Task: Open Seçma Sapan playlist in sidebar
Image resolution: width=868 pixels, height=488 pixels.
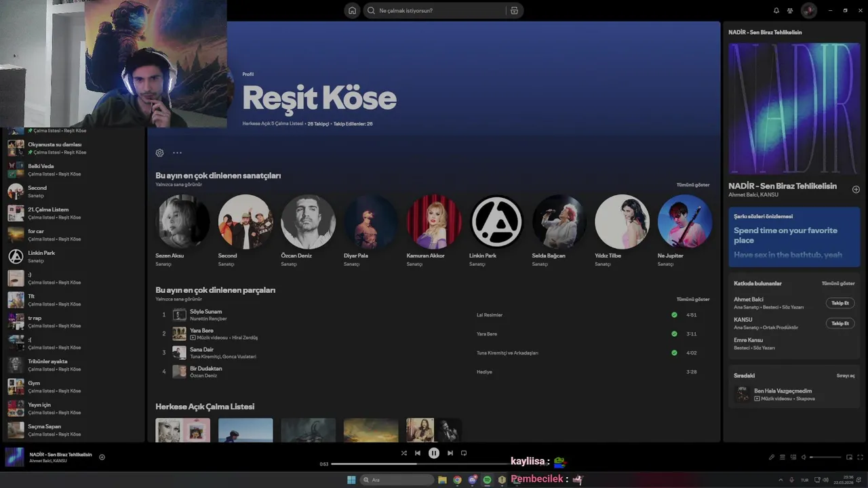Action: (x=73, y=430)
